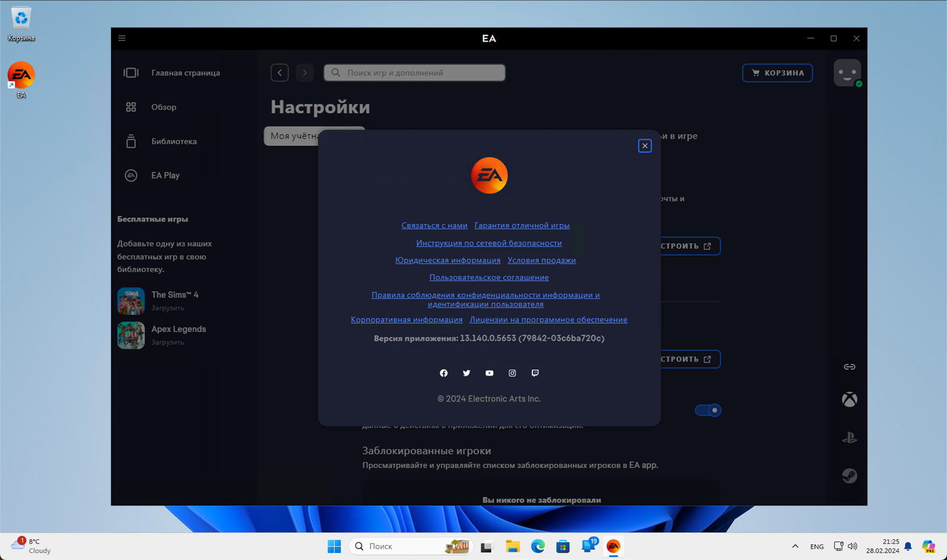The height and width of the screenshot is (560, 947).
Task: Launch Microsoft Edge from the taskbar
Action: pyautogui.click(x=538, y=546)
